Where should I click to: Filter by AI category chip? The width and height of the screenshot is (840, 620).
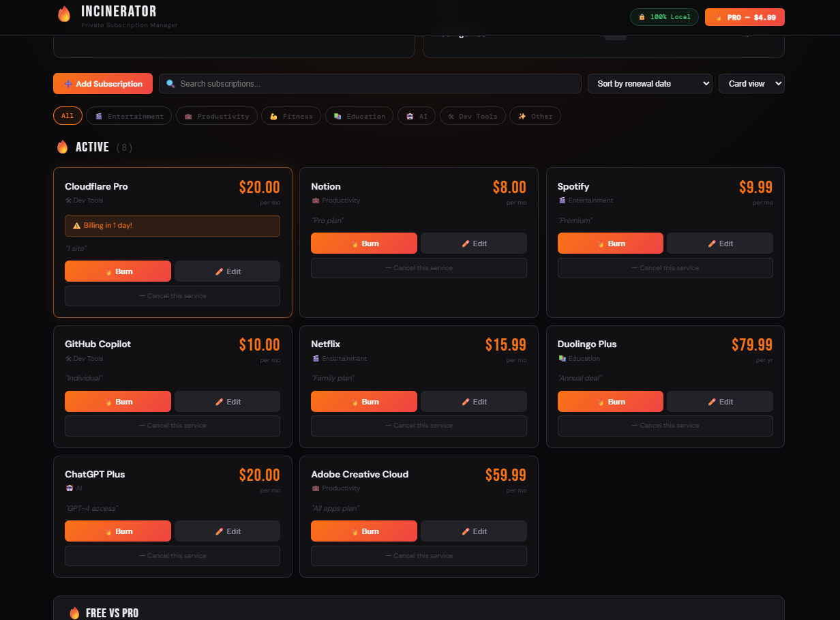point(417,116)
